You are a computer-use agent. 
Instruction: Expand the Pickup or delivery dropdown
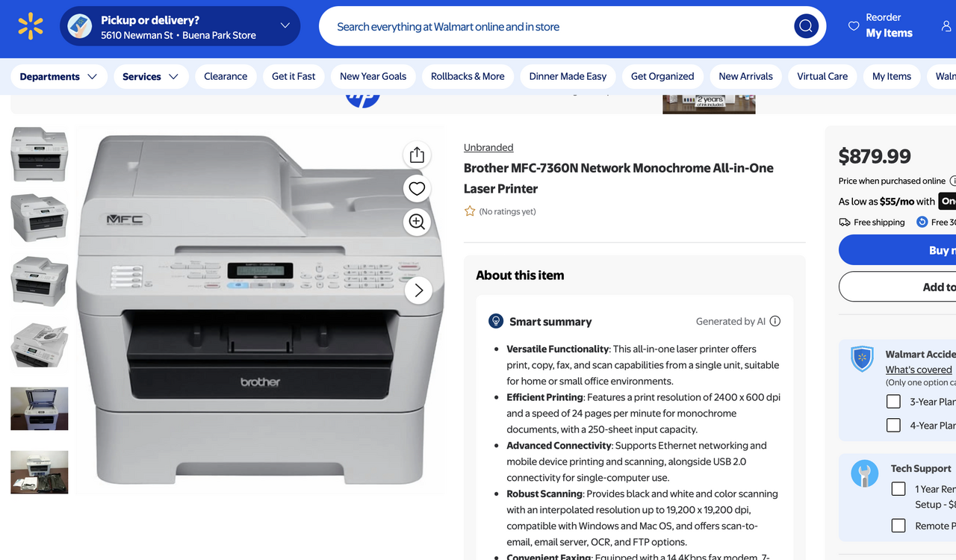click(x=285, y=26)
